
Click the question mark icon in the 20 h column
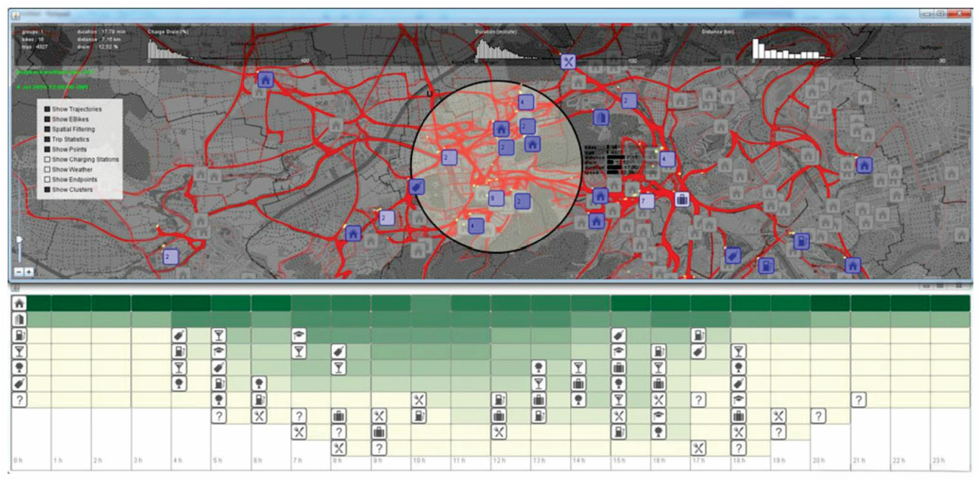click(x=818, y=415)
